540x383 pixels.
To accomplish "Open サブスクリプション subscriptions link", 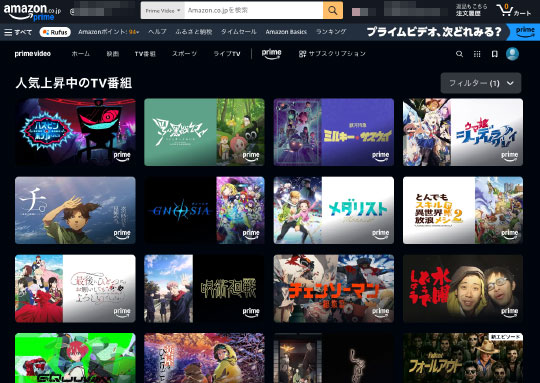I will 332,54.
